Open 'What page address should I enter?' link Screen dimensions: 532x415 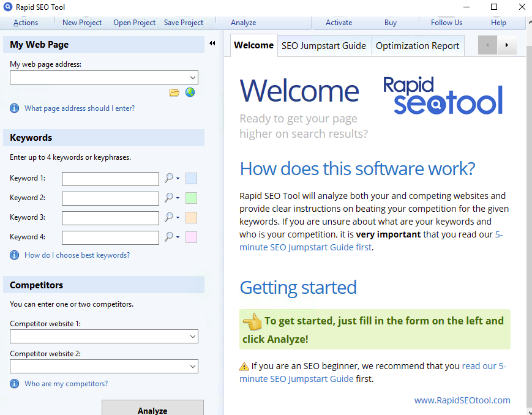pyautogui.click(x=80, y=108)
